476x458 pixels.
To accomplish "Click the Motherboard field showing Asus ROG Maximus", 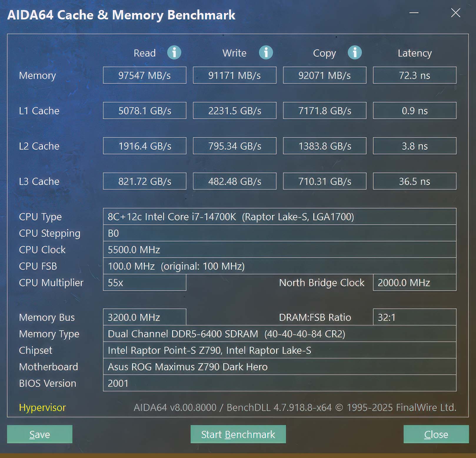I will (x=280, y=367).
